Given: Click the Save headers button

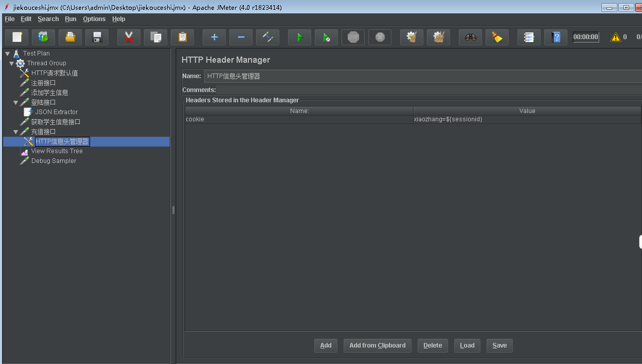Looking at the screenshot, I should click(500, 345).
